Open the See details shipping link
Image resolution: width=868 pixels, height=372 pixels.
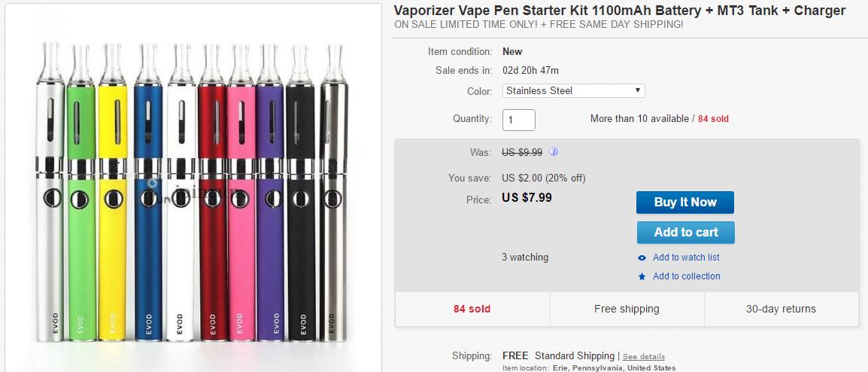pyautogui.click(x=644, y=356)
